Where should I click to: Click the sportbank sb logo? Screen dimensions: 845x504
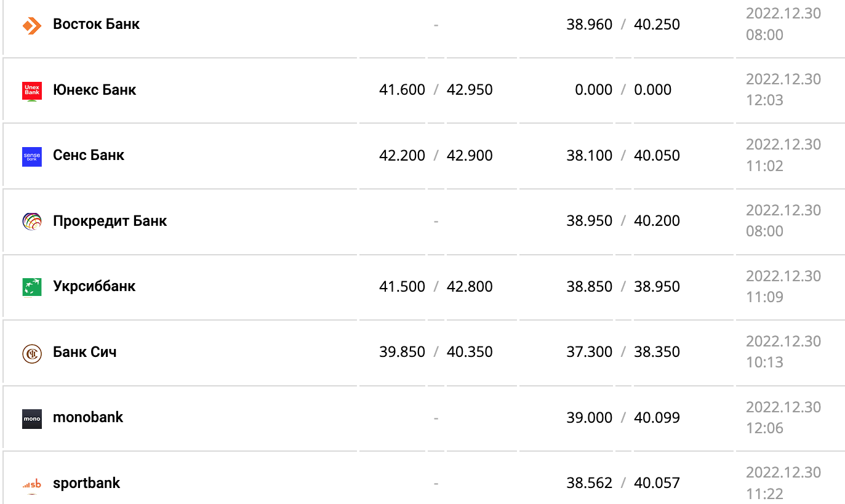32,484
